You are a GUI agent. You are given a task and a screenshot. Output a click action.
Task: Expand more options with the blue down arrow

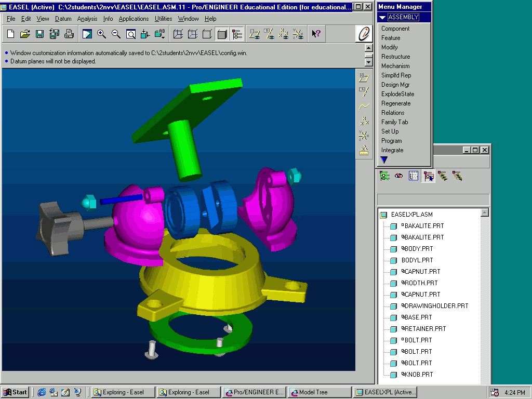(384, 160)
